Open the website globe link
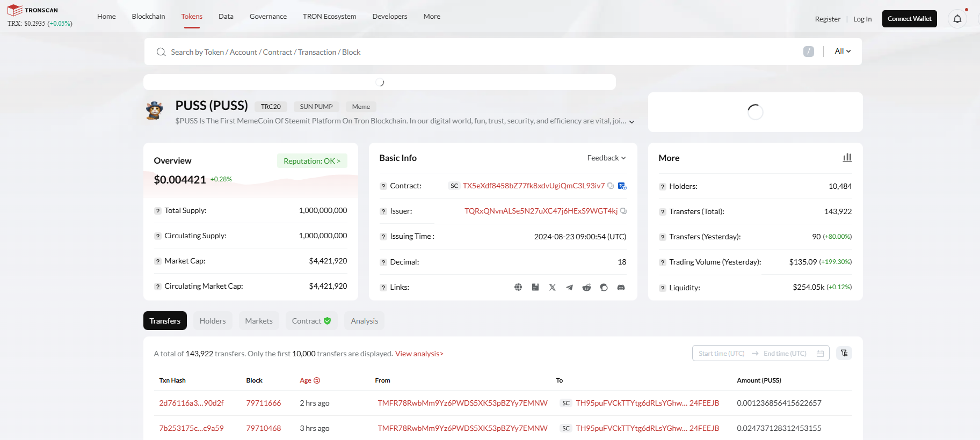 pyautogui.click(x=518, y=287)
